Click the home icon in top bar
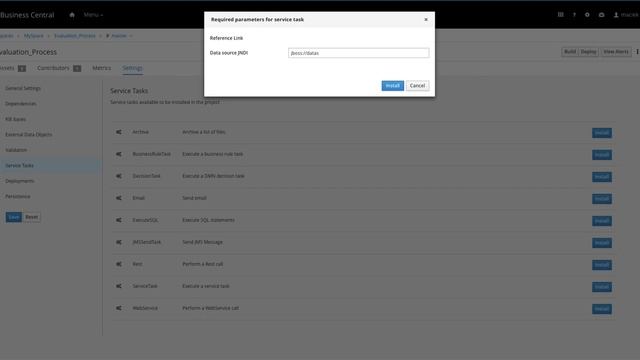The width and height of the screenshot is (640, 360). (x=72, y=15)
